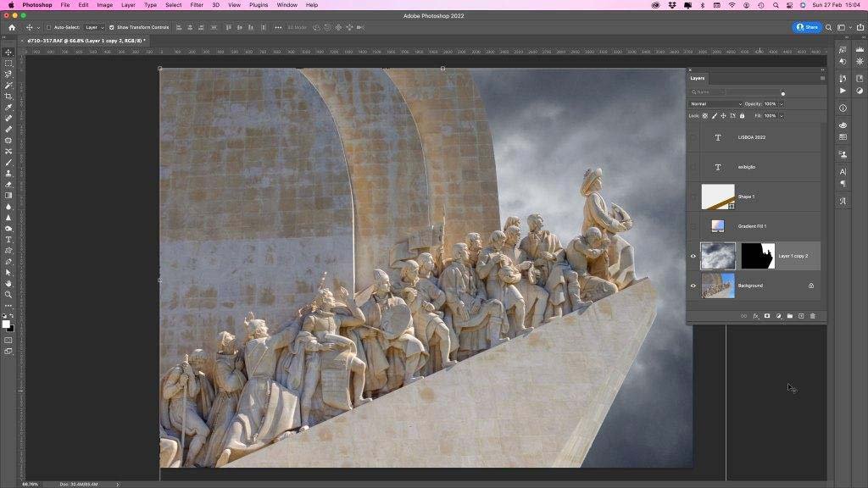Click the Shape 1 layer thumbnail

[x=718, y=197]
